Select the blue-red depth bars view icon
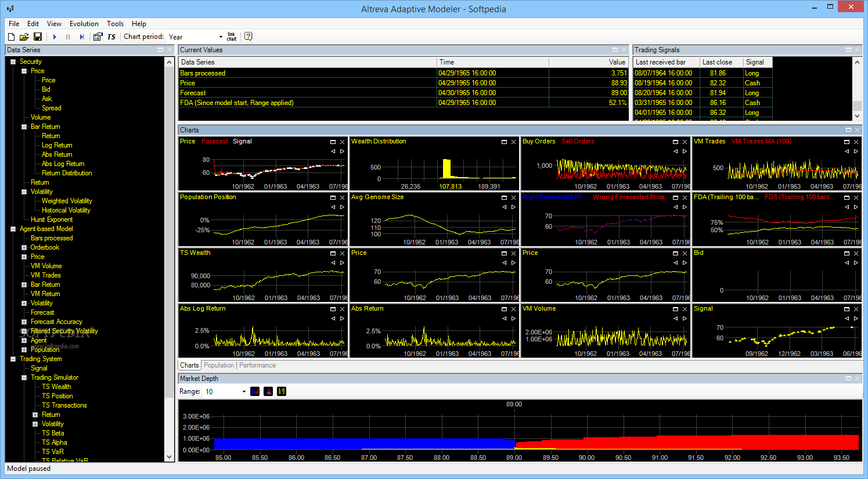This screenshot has height=479, width=868. [255, 391]
